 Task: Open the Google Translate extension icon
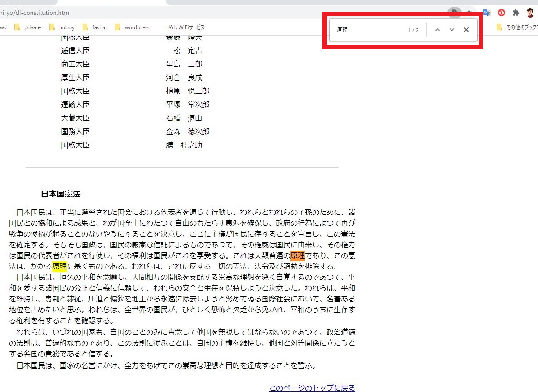pyautogui.click(x=487, y=13)
